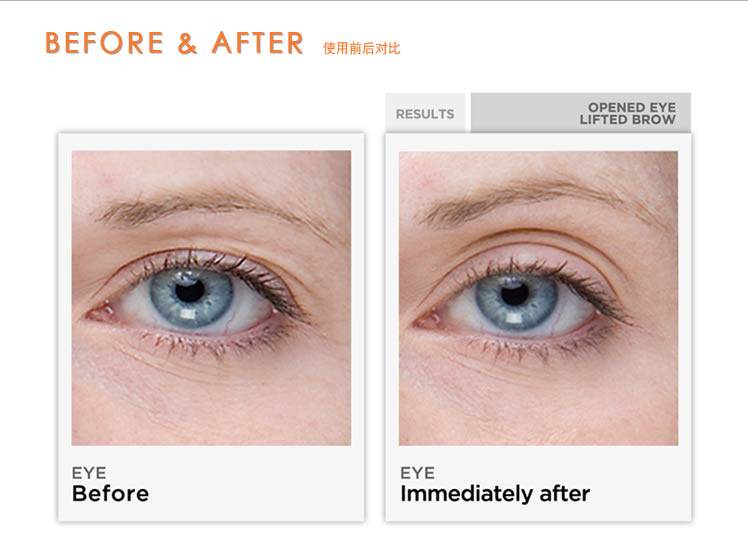The image size is (748, 549).
Task: Select the Chinese subtitle 使用前后对比
Action: [362, 48]
